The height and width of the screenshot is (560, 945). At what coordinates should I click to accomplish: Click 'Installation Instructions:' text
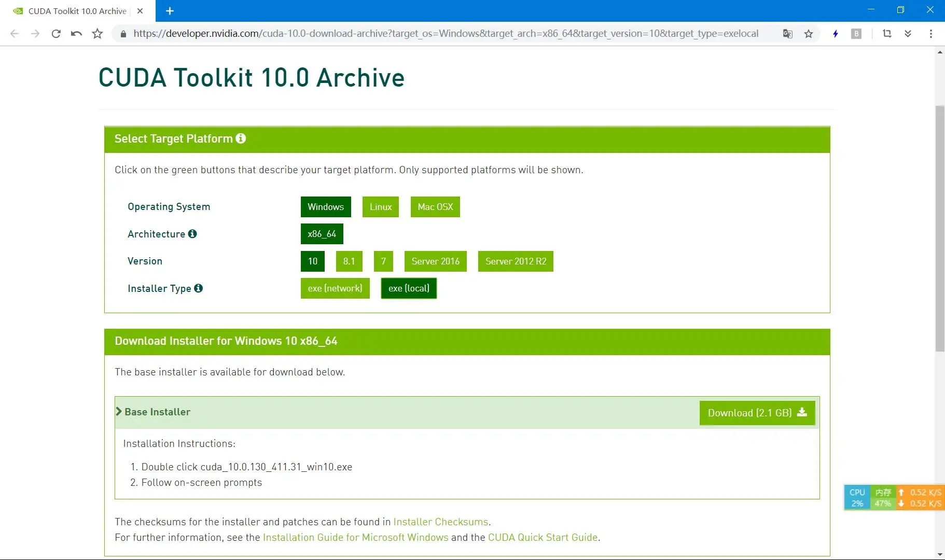[x=179, y=443]
